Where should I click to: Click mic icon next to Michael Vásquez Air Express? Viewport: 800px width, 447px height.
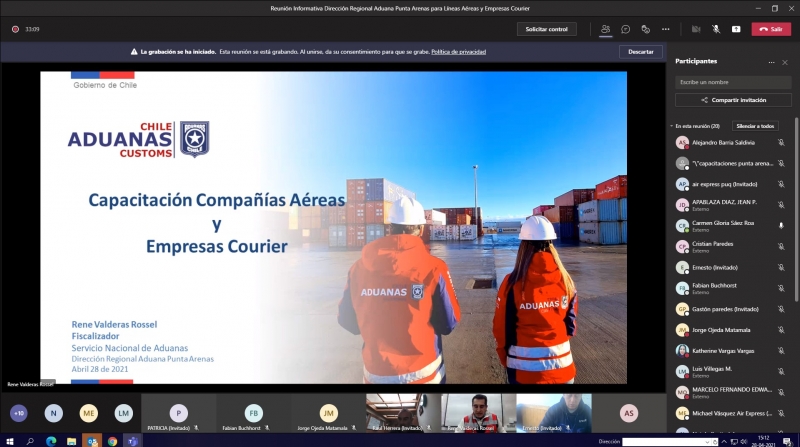[781, 413]
